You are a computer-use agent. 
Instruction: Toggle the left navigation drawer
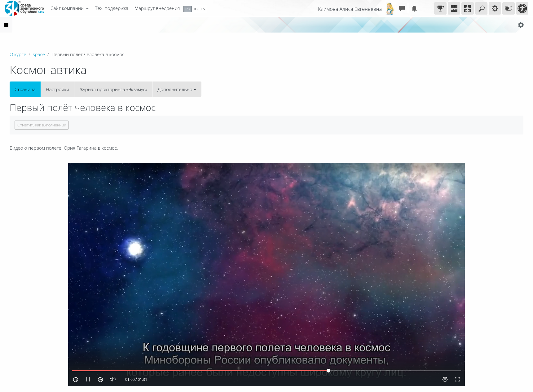[6, 25]
